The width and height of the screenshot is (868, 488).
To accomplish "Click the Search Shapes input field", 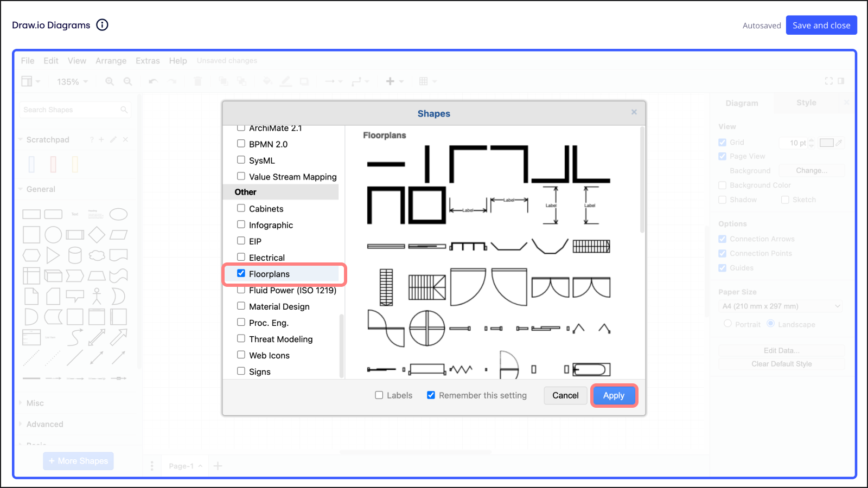I will [71, 110].
